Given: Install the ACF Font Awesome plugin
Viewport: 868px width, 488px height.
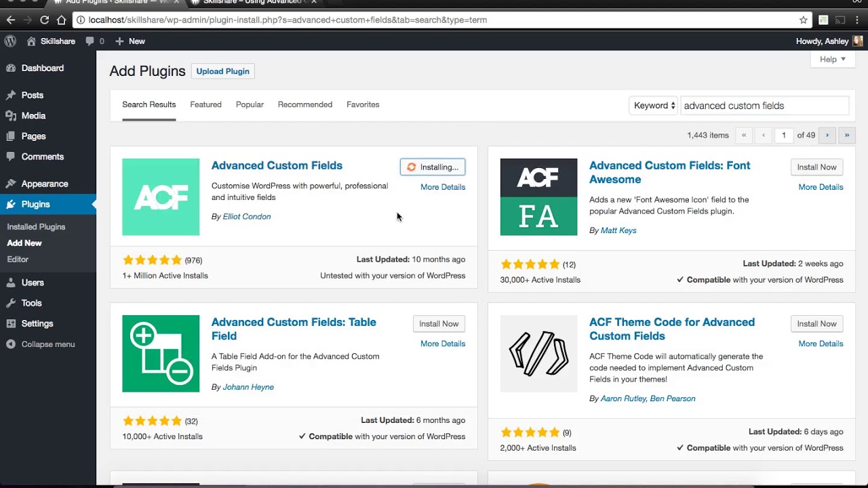Looking at the screenshot, I should click(816, 167).
